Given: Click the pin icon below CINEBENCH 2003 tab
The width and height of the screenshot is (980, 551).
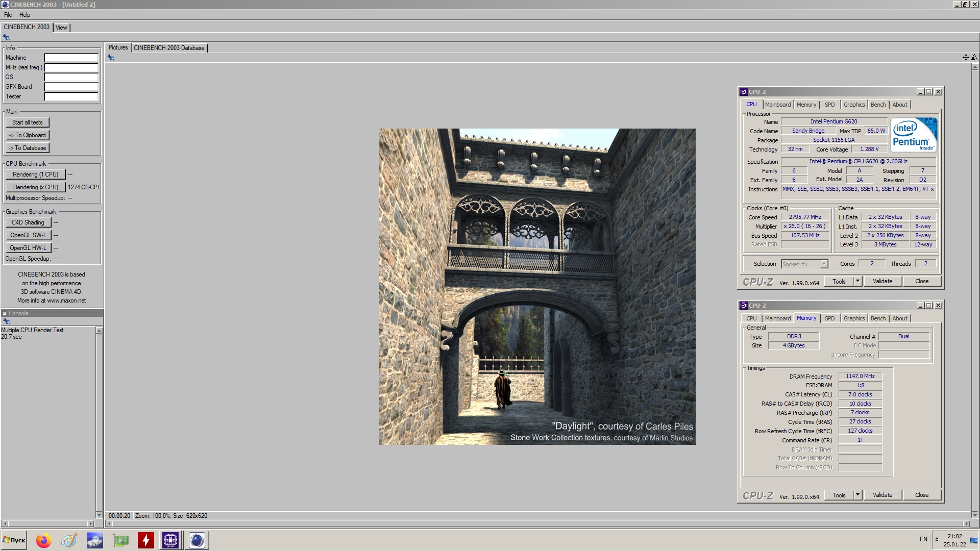Looking at the screenshot, I should click(x=6, y=37).
